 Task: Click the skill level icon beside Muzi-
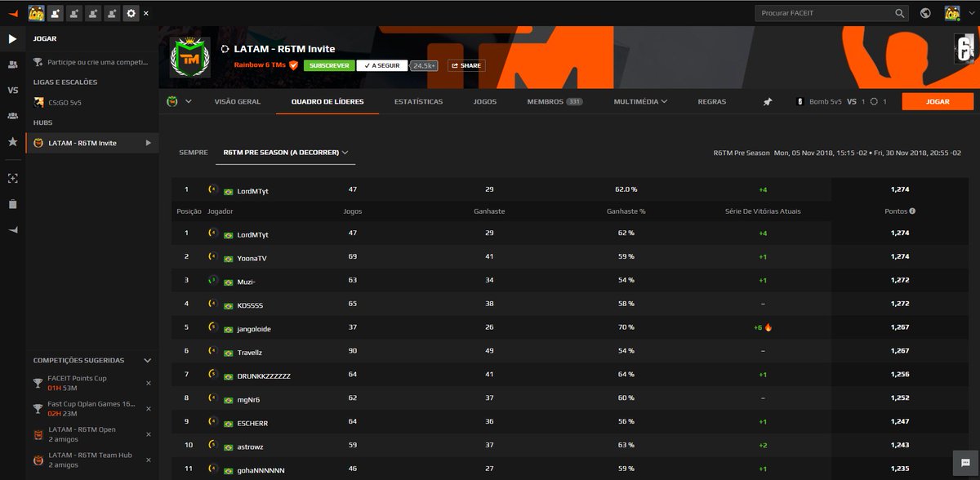212,282
